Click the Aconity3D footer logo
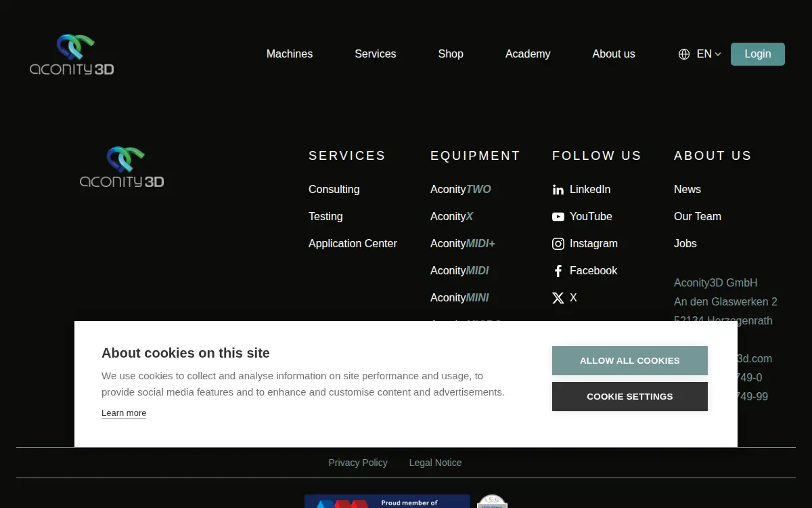 (122, 167)
